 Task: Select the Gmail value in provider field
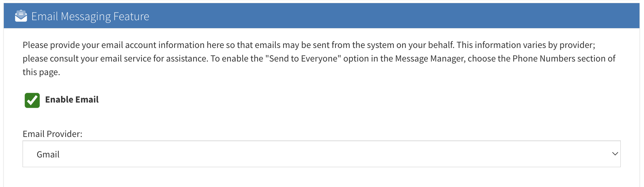(48, 154)
